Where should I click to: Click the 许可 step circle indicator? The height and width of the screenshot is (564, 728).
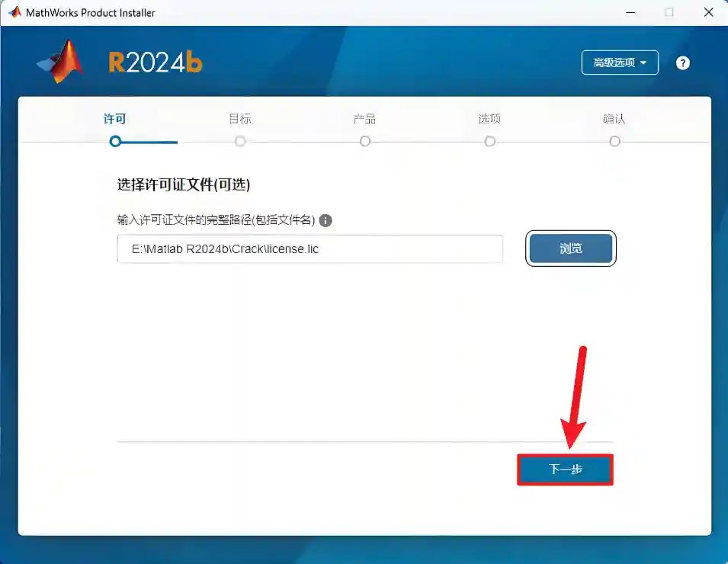point(115,141)
